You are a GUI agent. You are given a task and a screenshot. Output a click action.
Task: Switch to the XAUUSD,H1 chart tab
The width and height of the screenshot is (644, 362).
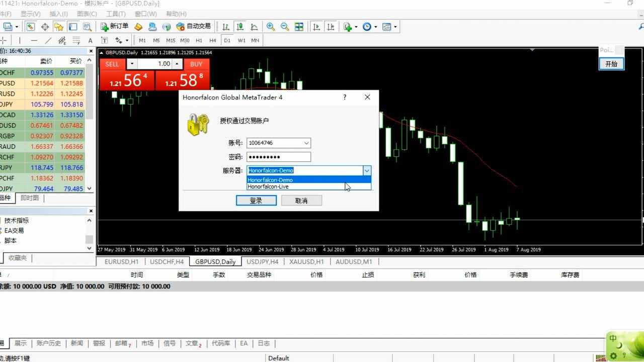tap(306, 261)
